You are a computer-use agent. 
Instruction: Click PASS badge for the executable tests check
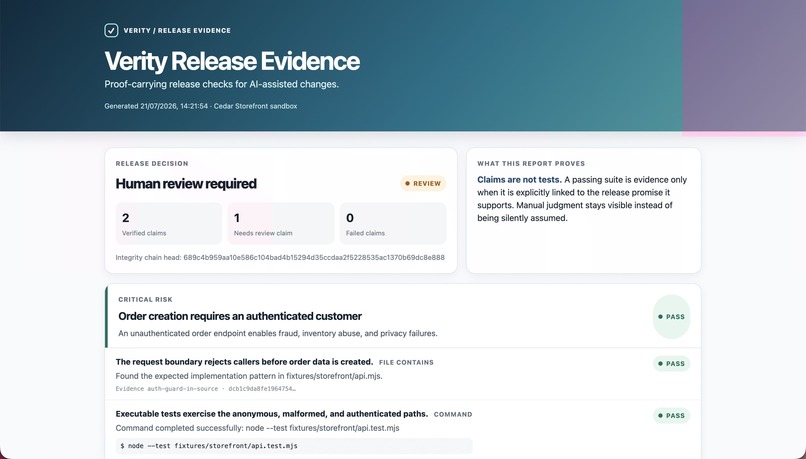tap(671, 415)
